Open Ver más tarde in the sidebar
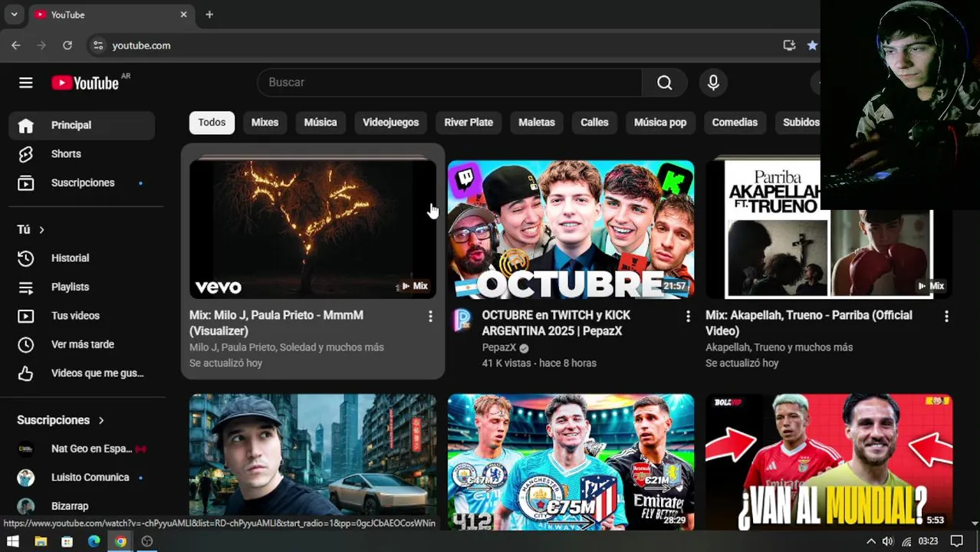The height and width of the screenshot is (552, 980). click(x=82, y=344)
